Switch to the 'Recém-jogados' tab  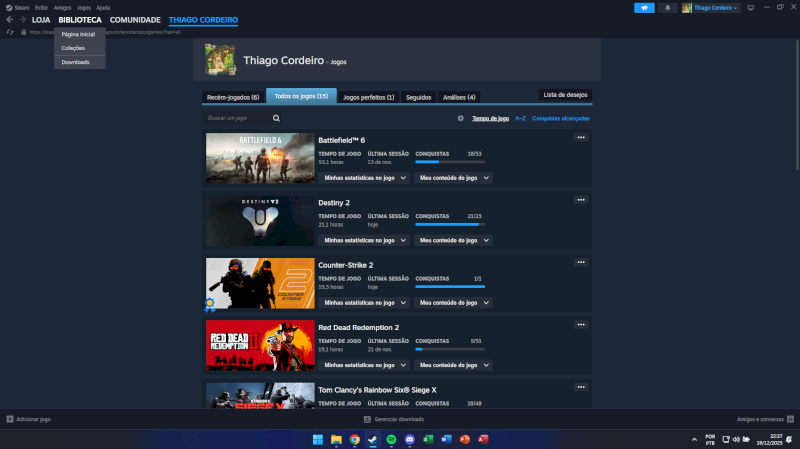click(x=232, y=97)
